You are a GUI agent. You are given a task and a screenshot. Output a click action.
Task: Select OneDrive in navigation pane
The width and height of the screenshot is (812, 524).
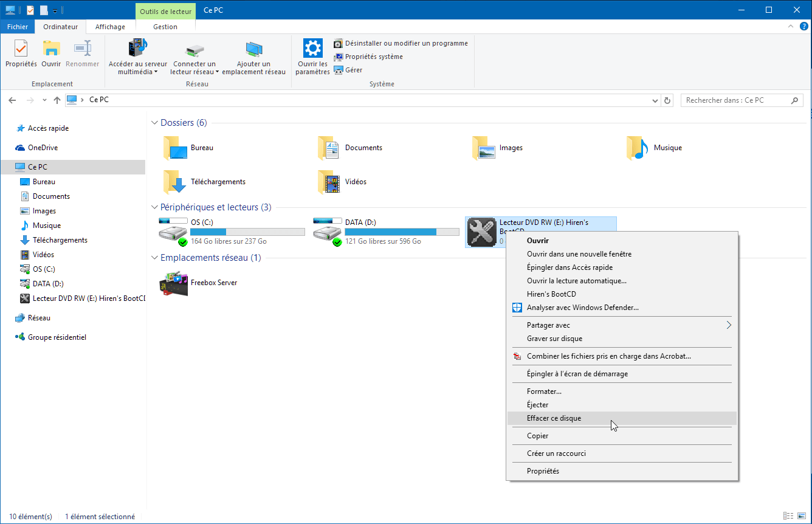(43, 148)
